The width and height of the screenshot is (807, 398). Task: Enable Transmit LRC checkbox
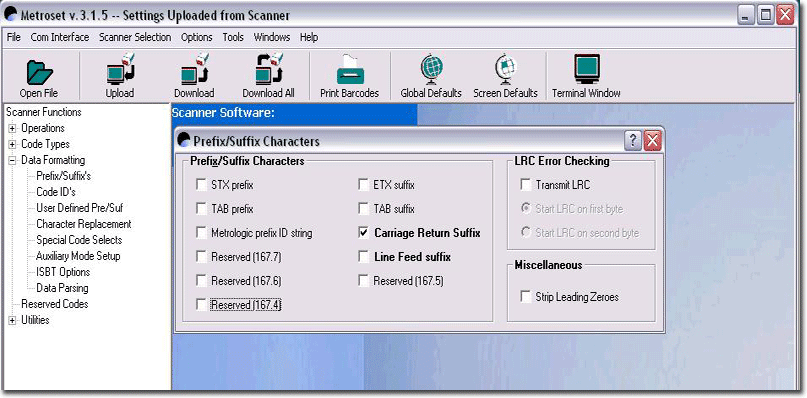pyautogui.click(x=525, y=184)
